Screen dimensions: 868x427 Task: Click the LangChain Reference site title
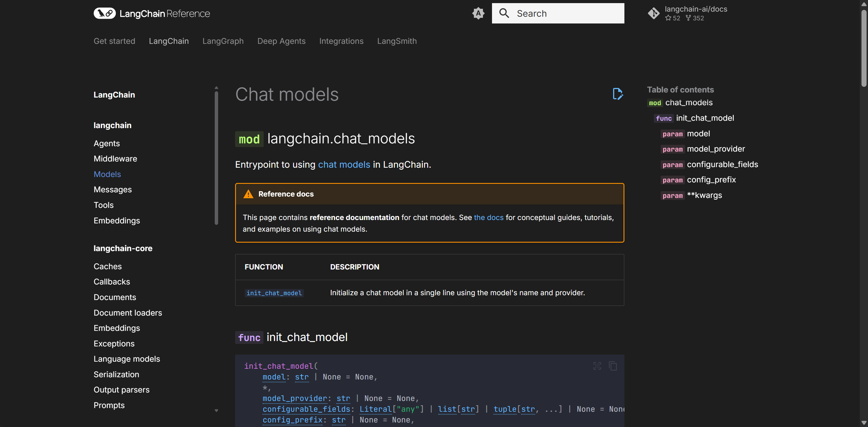click(x=165, y=14)
